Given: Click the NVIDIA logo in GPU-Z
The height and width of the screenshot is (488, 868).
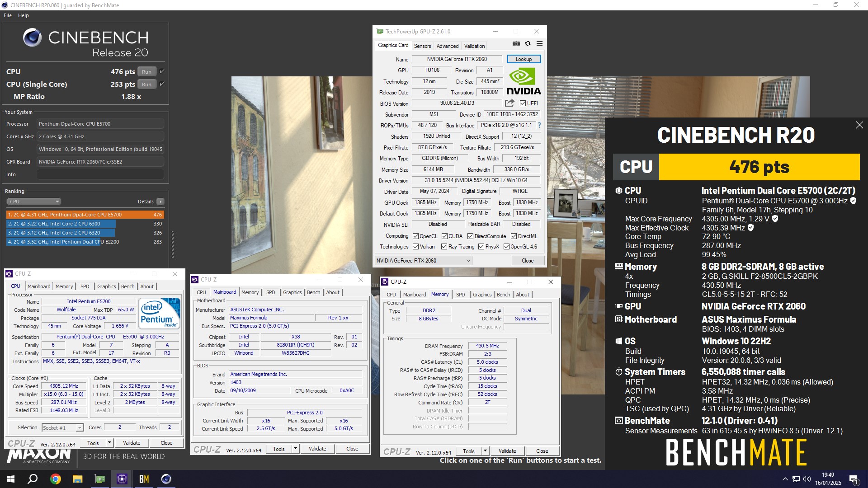Looking at the screenshot, I should point(524,81).
